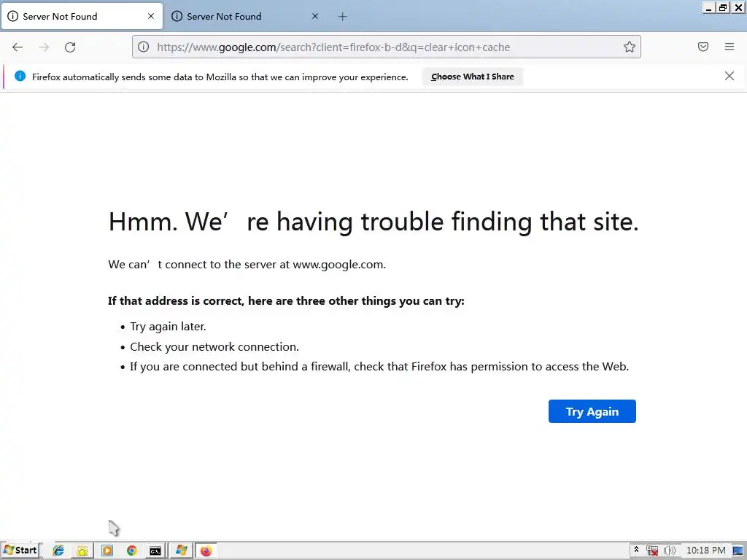Screen dimensions: 747x560
Task: Open the Pocket save icon
Action: click(x=703, y=47)
